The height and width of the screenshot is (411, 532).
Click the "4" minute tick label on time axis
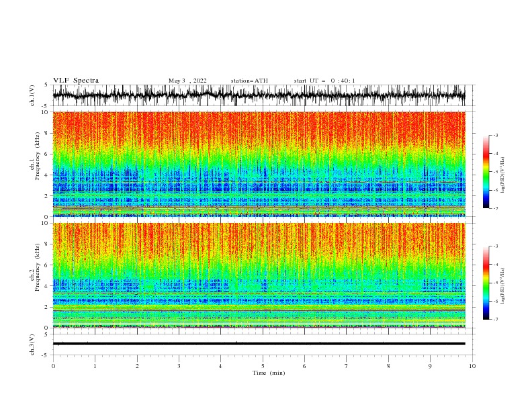click(220, 366)
